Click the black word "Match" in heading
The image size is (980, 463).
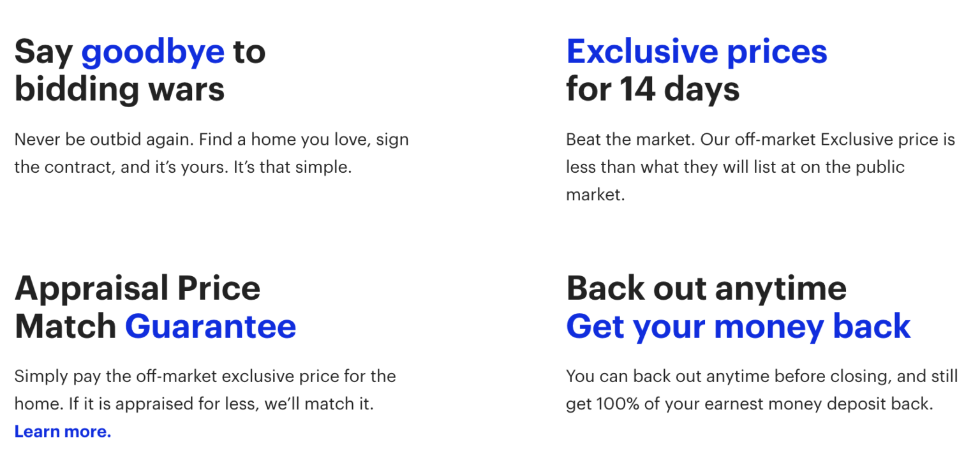tap(65, 326)
